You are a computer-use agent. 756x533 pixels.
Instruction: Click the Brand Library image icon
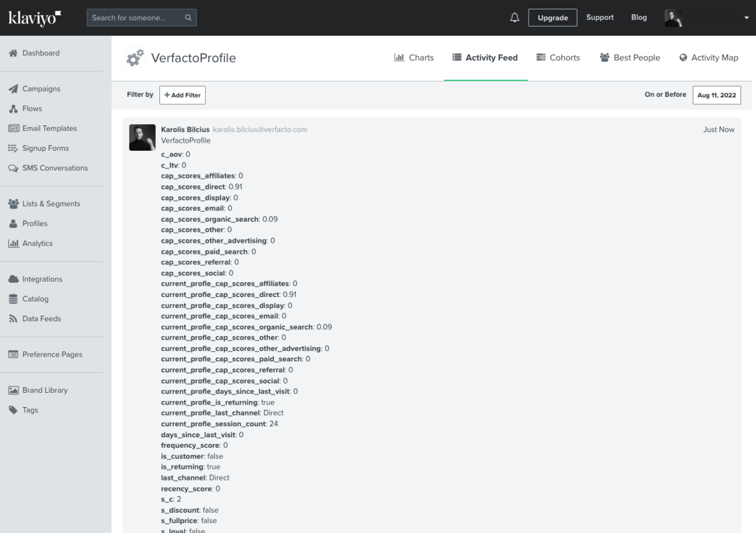pyautogui.click(x=13, y=390)
